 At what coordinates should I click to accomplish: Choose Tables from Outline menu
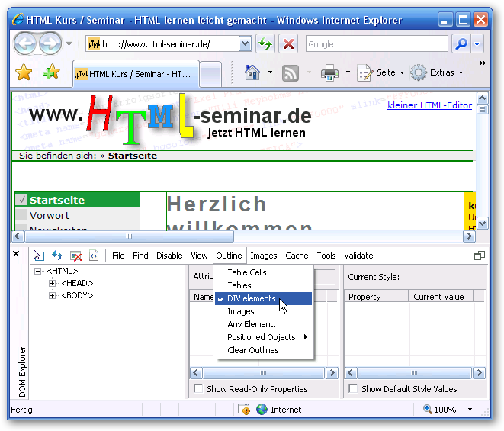pyautogui.click(x=263, y=285)
